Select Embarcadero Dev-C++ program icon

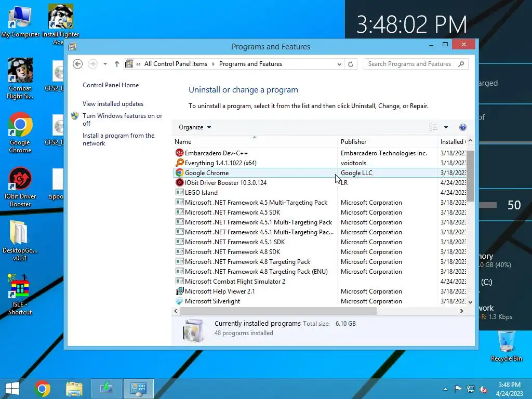point(179,153)
